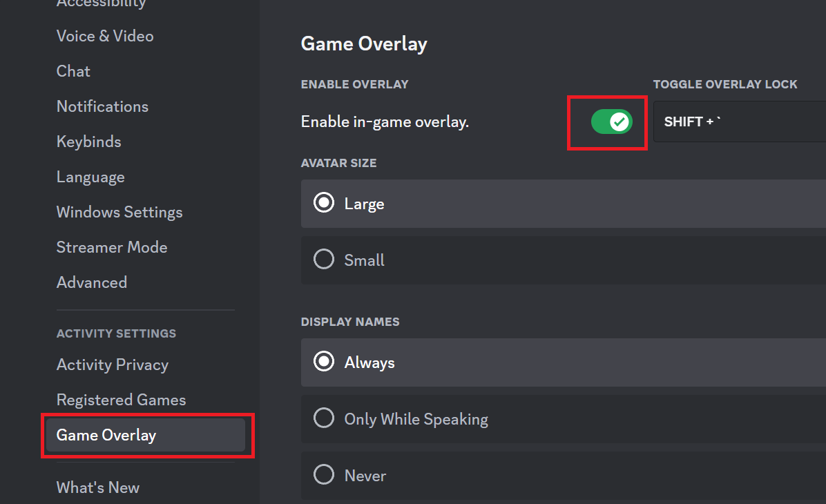Select the Large avatar size option
826x504 pixels.
click(324, 204)
